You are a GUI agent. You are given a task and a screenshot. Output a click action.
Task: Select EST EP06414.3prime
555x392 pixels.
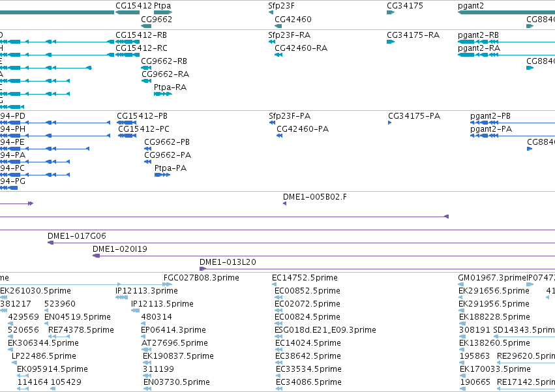173,330
